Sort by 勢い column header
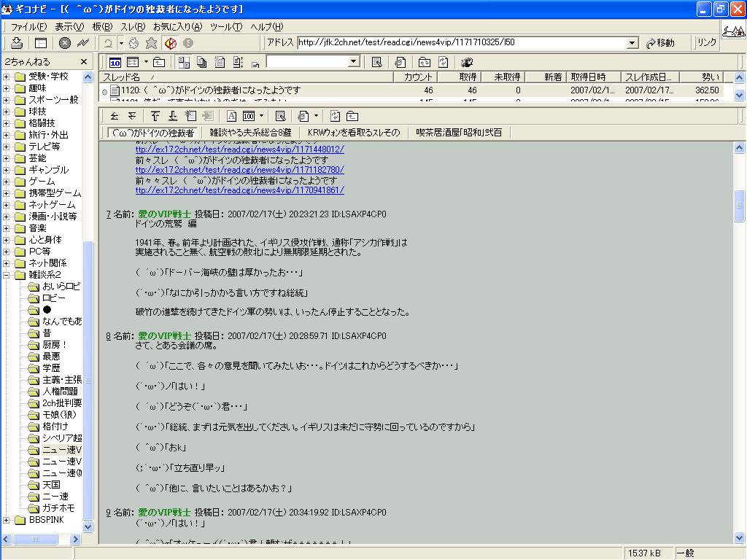Screen dimensions: 747x560 (703, 77)
